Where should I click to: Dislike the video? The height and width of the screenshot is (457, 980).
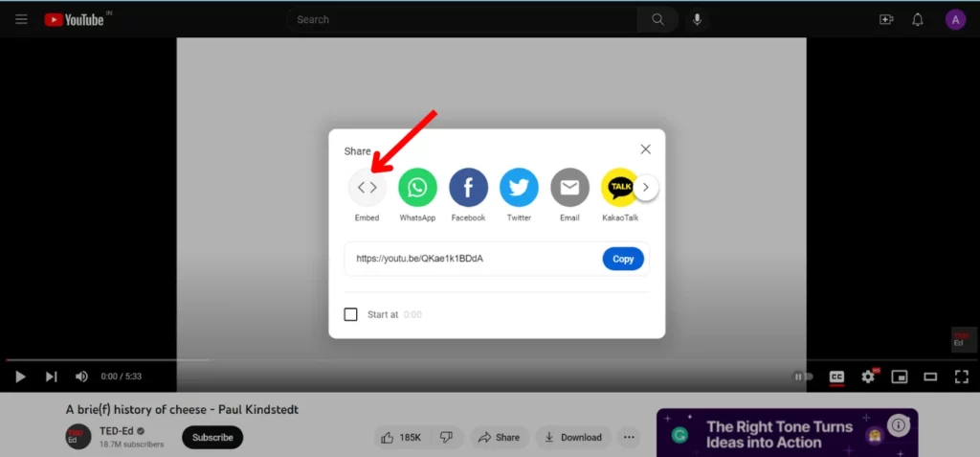click(446, 437)
